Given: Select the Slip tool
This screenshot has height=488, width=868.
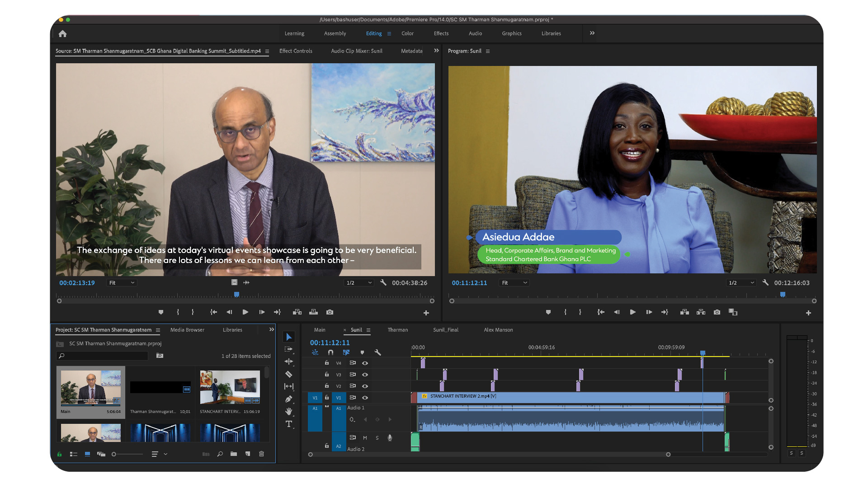Looking at the screenshot, I should point(289,386).
